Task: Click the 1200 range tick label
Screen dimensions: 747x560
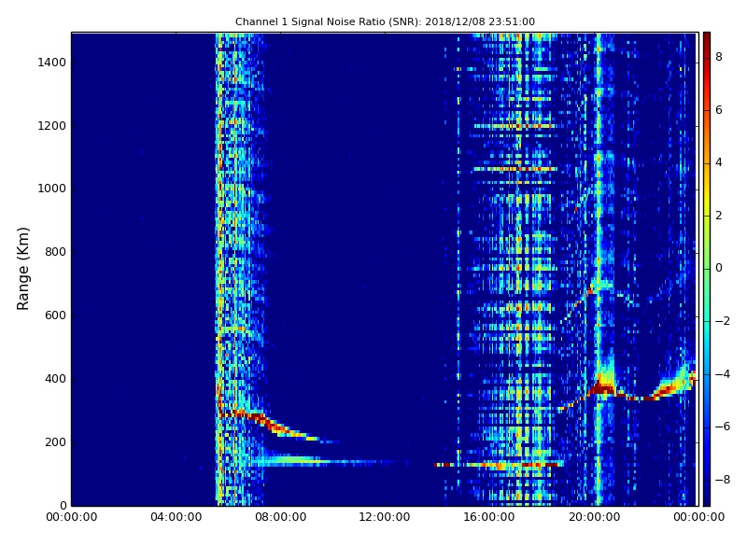Action: [51, 126]
